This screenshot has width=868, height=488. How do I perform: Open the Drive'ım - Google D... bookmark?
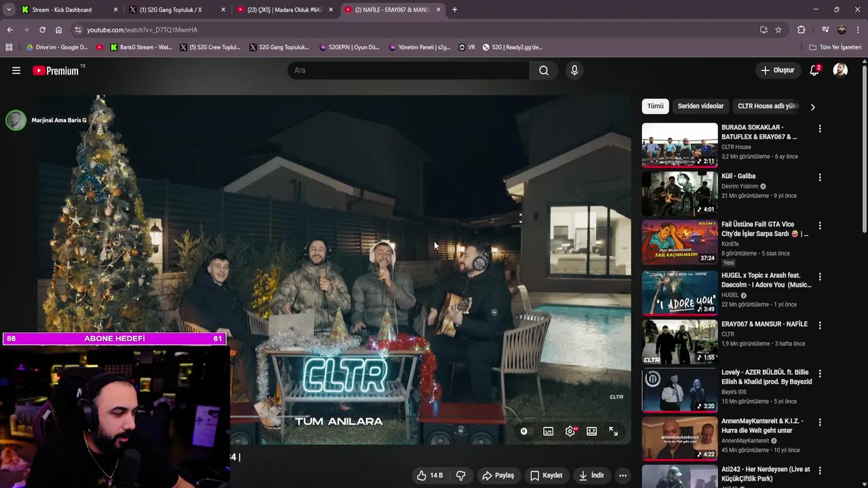pyautogui.click(x=58, y=47)
